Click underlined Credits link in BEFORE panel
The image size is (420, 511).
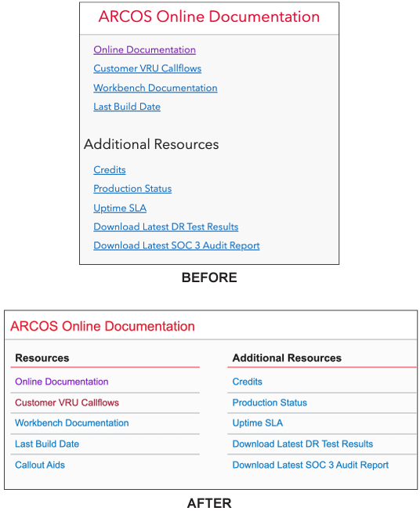[110, 170]
